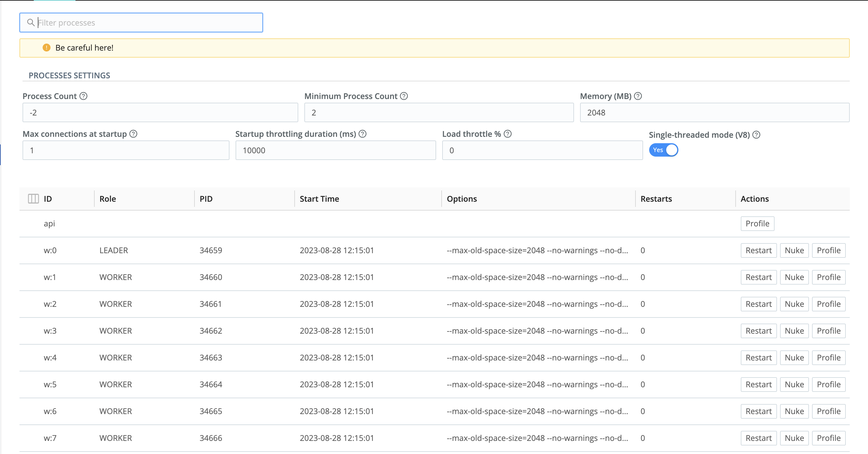The image size is (868, 454).
Task: Click the Startup throttling duration help icon
Action: [362, 134]
